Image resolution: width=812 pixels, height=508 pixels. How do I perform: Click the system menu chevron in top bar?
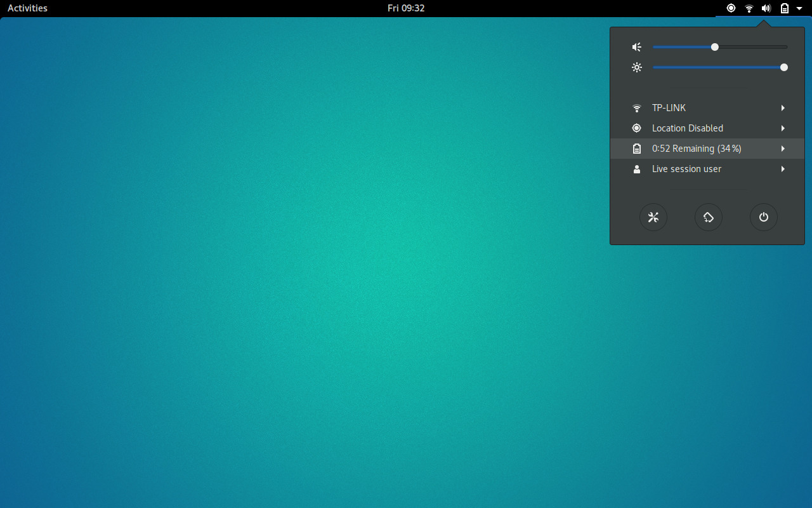pos(799,8)
